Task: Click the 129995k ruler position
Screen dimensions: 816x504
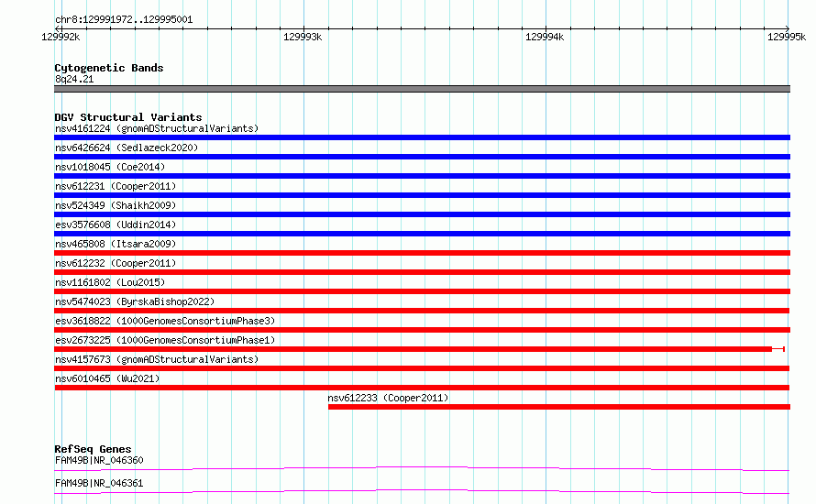Action: [x=787, y=37]
